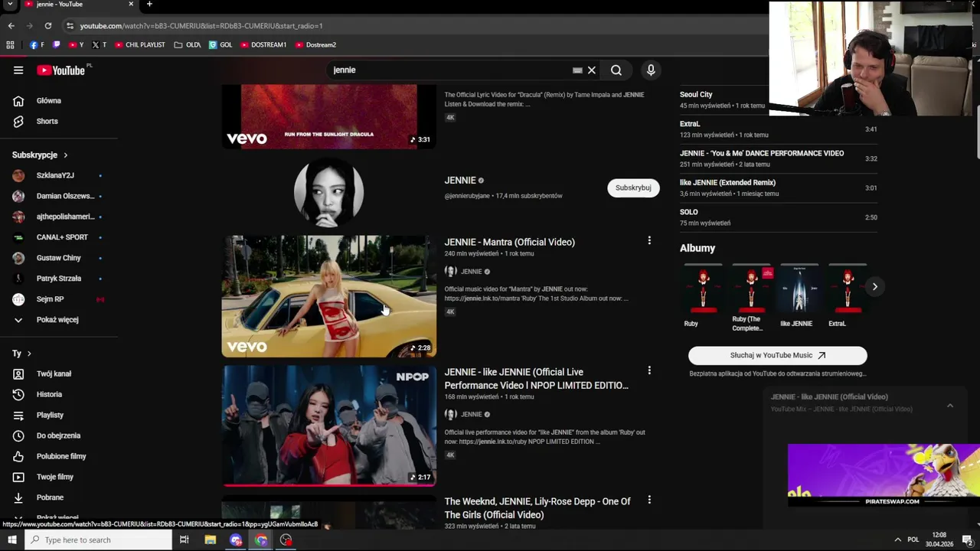Open more options for like JENNIE live video
Screen dimensions: 980x551
click(649, 370)
